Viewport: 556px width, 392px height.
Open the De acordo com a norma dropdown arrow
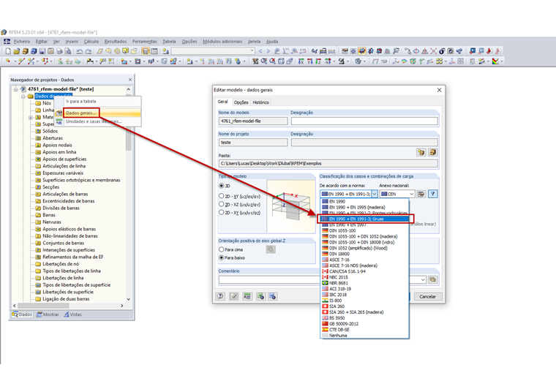(375, 194)
